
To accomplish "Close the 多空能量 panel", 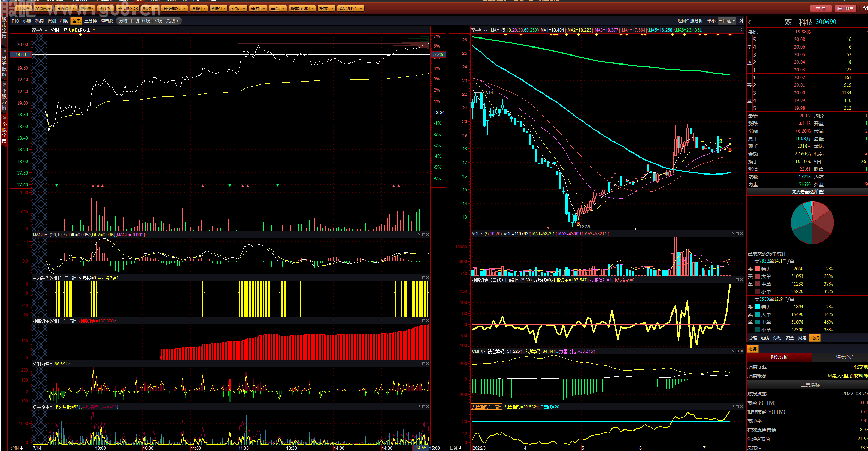I will coord(428,407).
